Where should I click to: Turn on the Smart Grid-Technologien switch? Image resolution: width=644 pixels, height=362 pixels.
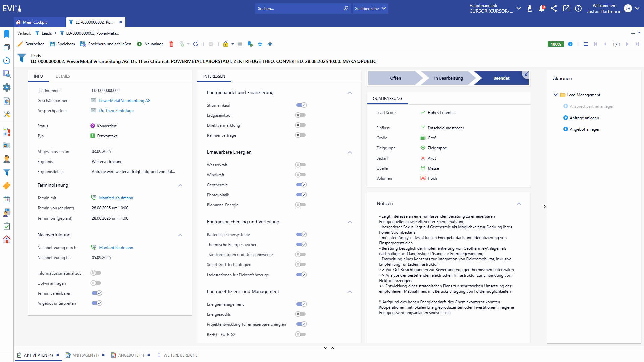(301, 264)
